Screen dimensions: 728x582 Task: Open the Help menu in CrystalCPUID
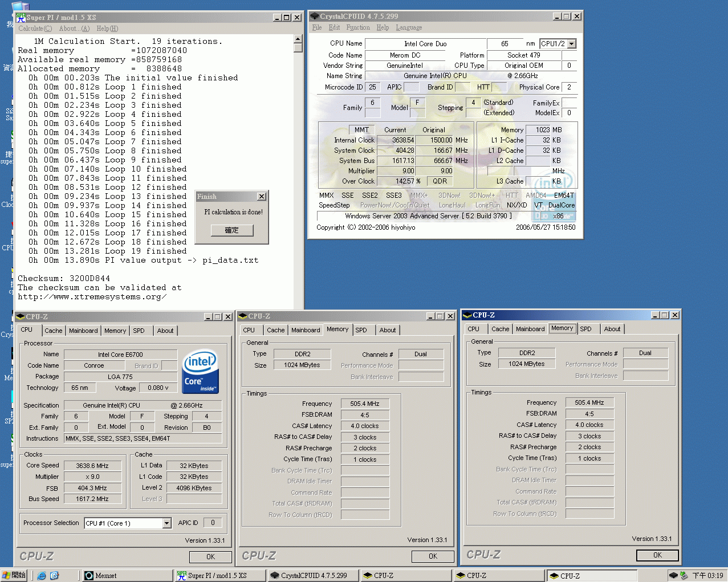[383, 27]
